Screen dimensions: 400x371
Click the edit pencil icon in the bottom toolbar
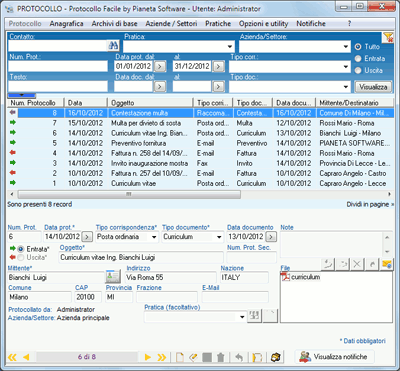pos(193,357)
